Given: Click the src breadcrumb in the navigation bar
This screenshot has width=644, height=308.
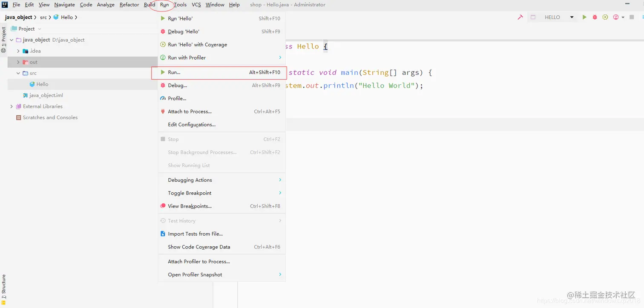Looking at the screenshot, I should pos(43,17).
